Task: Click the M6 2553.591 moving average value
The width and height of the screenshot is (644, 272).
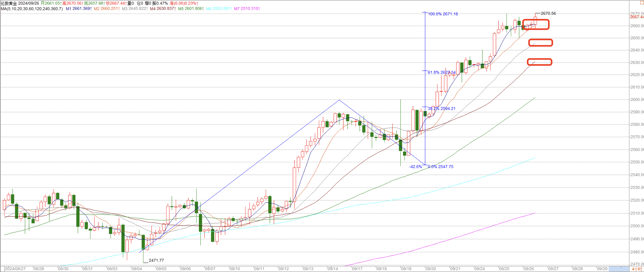Action: pos(219,9)
